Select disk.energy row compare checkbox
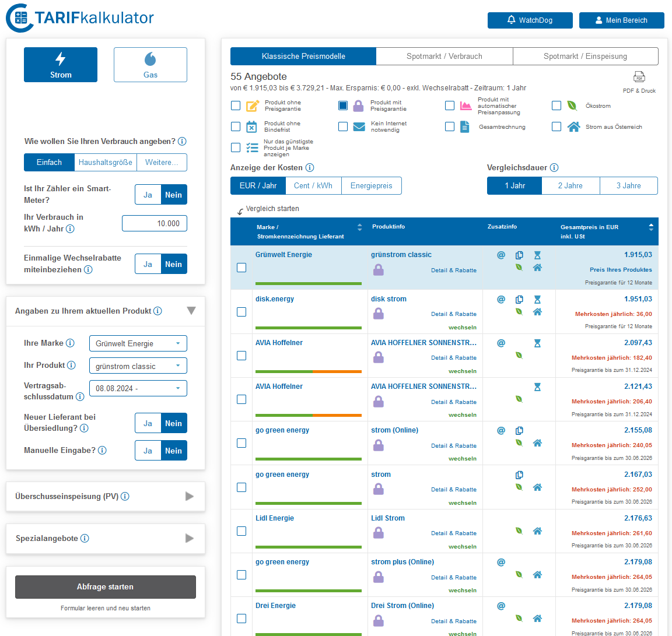The height and width of the screenshot is (636, 672). pos(242,312)
